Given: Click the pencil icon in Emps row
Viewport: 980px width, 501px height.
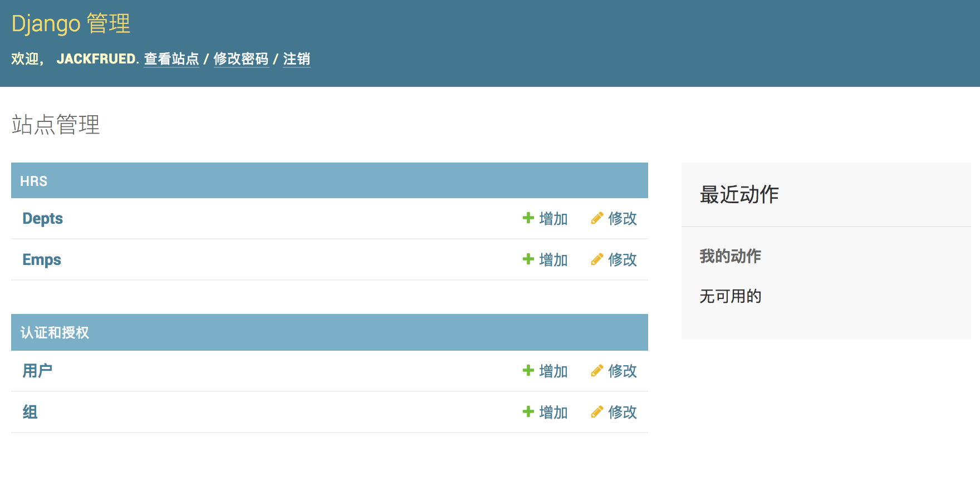Looking at the screenshot, I should (x=597, y=259).
